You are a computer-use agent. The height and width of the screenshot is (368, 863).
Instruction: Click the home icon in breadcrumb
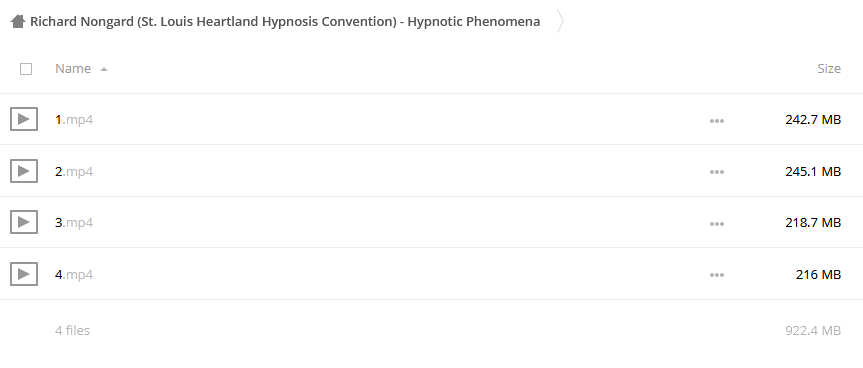18,21
